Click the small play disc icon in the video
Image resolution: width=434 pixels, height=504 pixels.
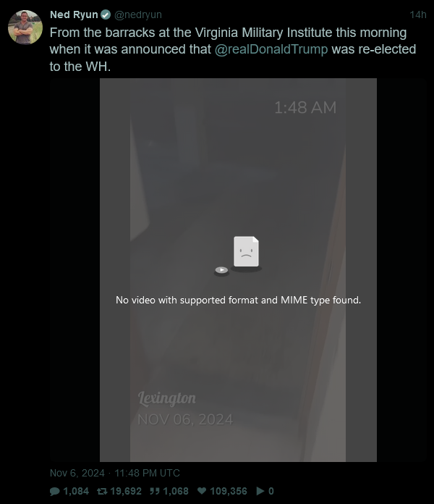(221, 270)
